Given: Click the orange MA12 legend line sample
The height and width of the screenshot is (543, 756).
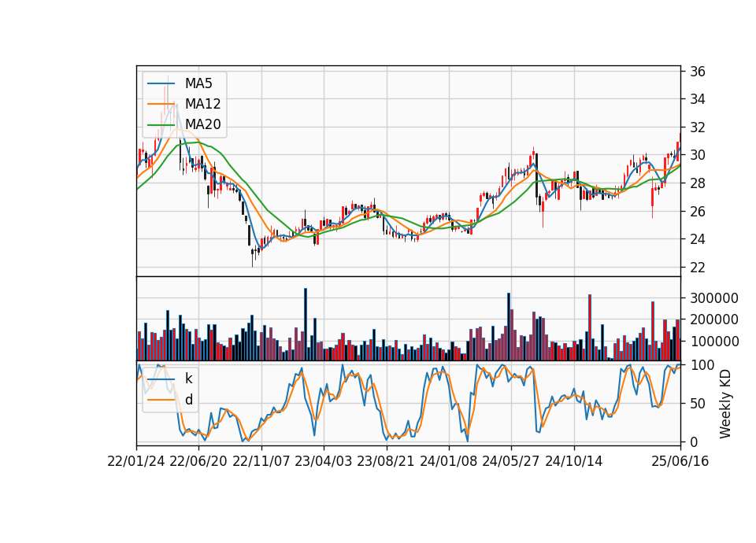Looking at the screenshot, I should coord(161,104).
